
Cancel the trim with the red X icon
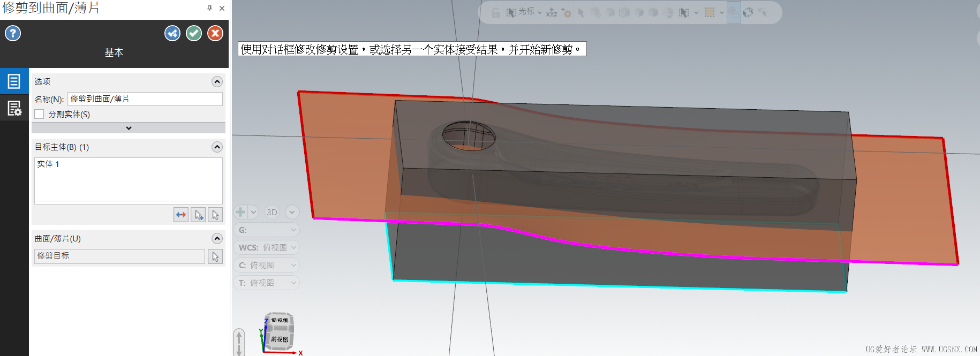pos(215,33)
